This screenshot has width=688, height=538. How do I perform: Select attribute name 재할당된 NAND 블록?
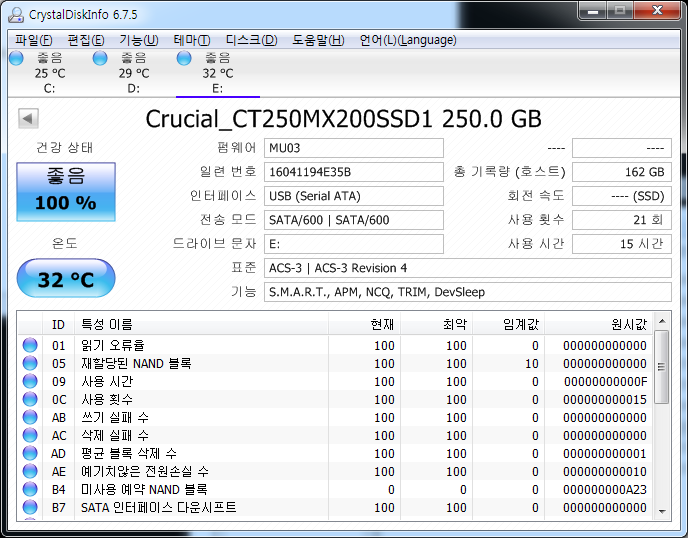[136, 363]
